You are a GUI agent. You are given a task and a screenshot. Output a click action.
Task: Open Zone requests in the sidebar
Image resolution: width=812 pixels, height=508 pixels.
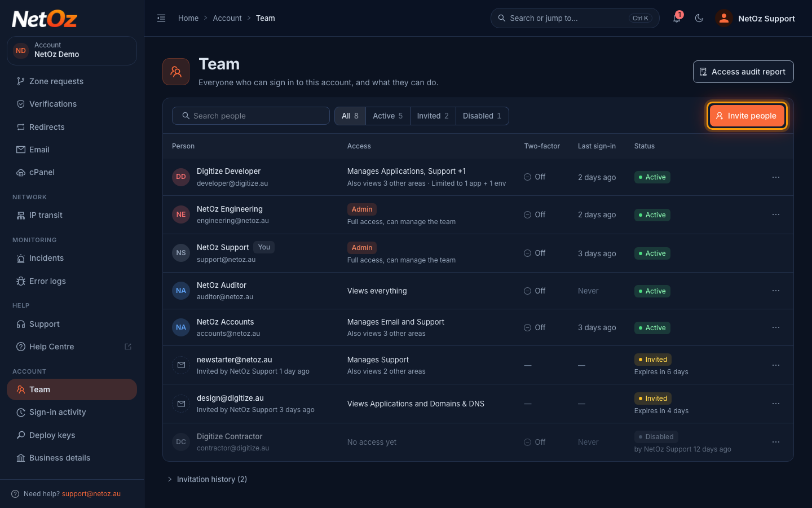[72, 81]
